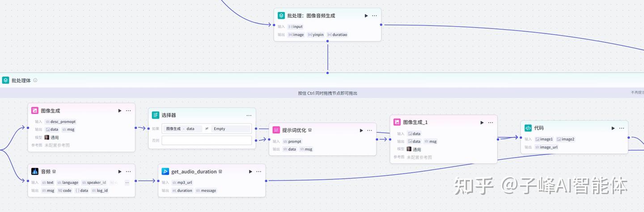Viewport: 644px width, 212px height.
Task: Click the 未配置参考图 text in 图像生成 node
Action: (57, 145)
